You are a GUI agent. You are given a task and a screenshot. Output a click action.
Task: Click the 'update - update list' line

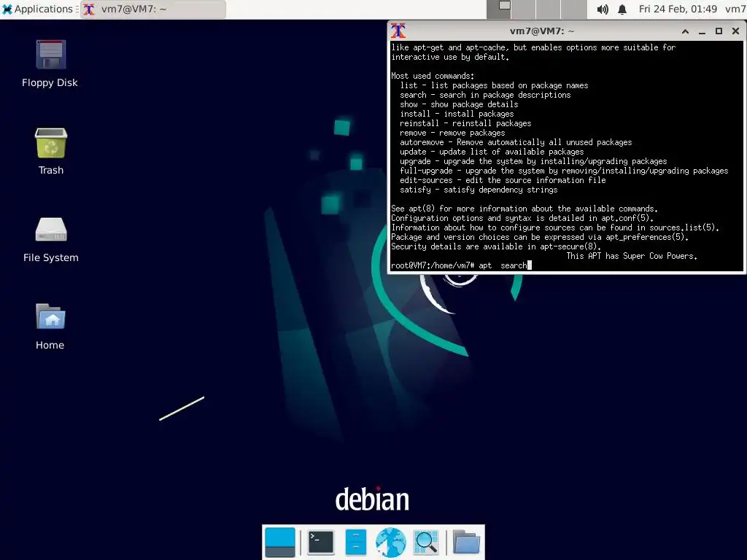point(492,152)
